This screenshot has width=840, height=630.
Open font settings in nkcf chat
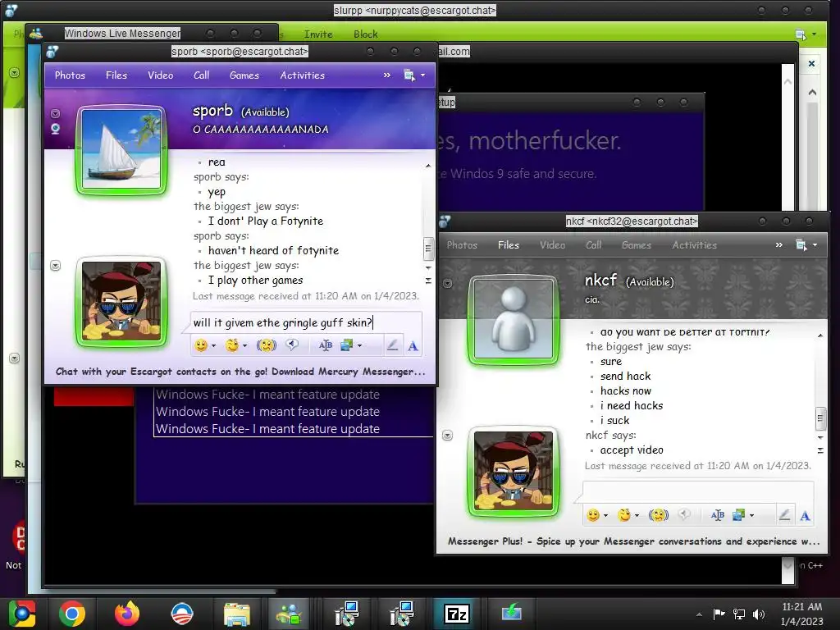coord(717,515)
